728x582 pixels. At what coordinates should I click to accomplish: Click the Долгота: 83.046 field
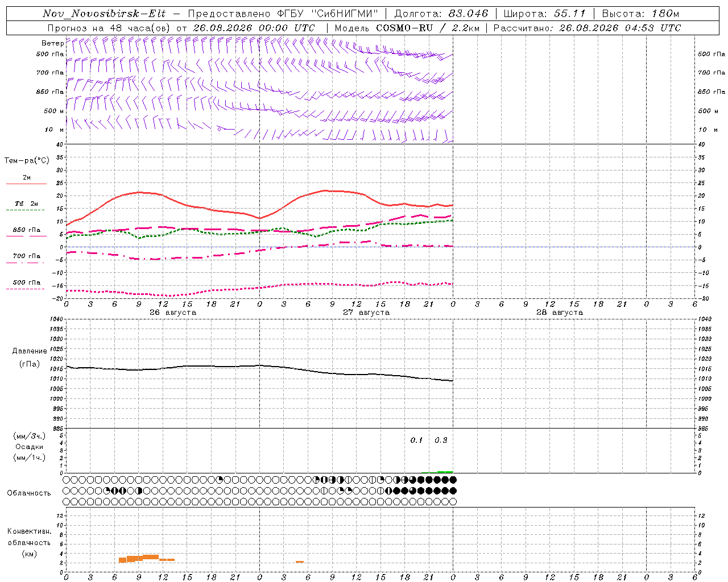click(x=441, y=14)
